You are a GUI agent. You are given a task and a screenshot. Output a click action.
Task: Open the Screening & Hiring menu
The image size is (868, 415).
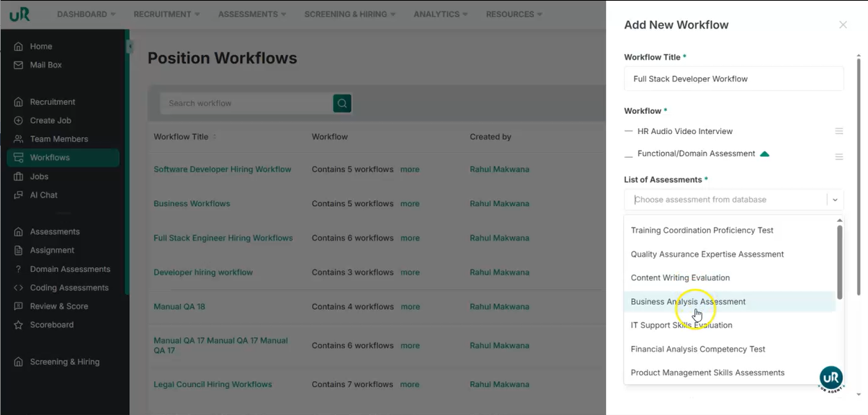(349, 14)
